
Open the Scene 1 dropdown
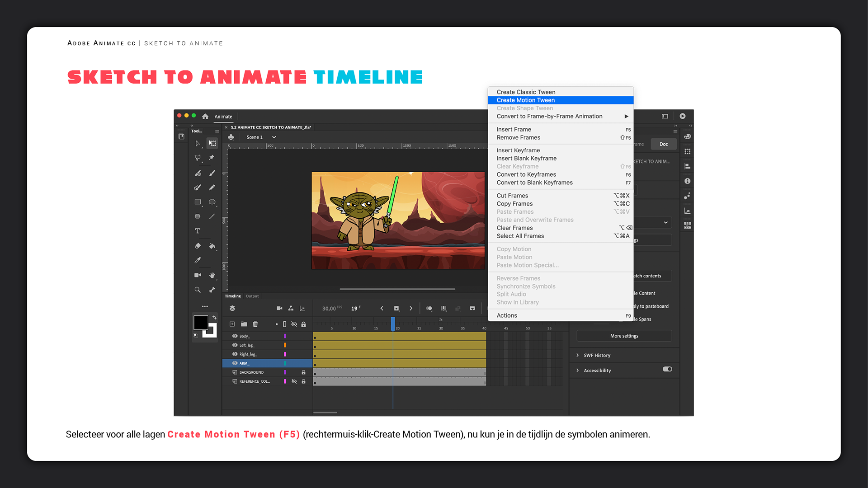click(x=274, y=137)
